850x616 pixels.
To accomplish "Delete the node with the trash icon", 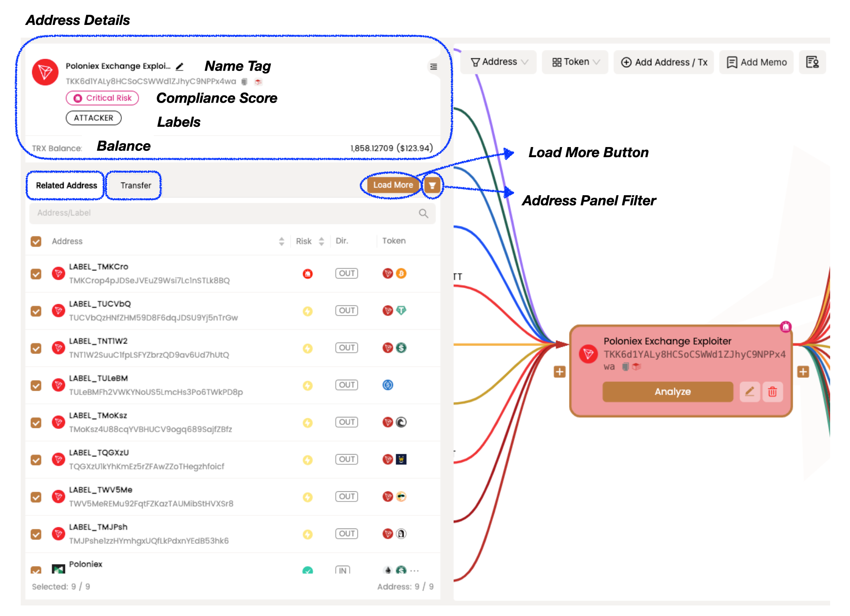I will coord(772,392).
